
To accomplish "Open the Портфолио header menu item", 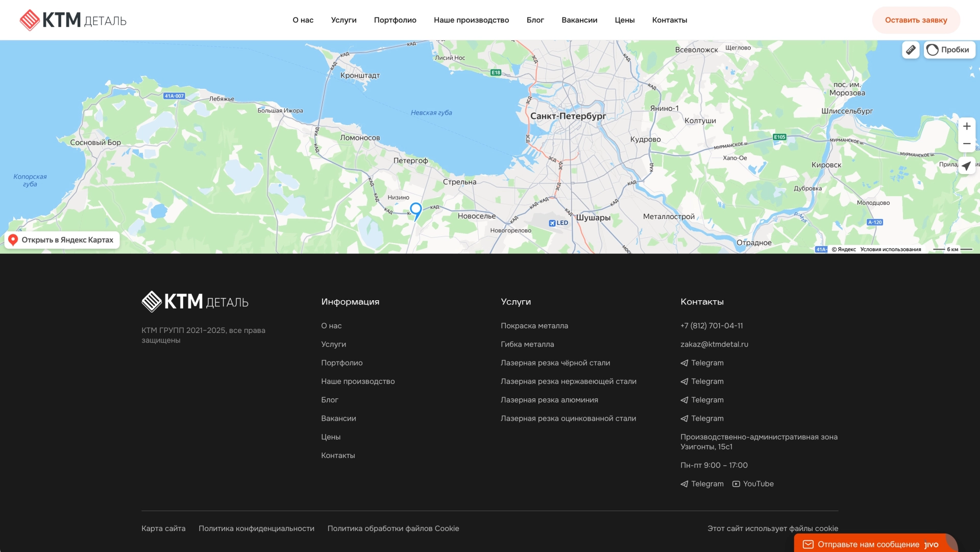I will pos(395,20).
